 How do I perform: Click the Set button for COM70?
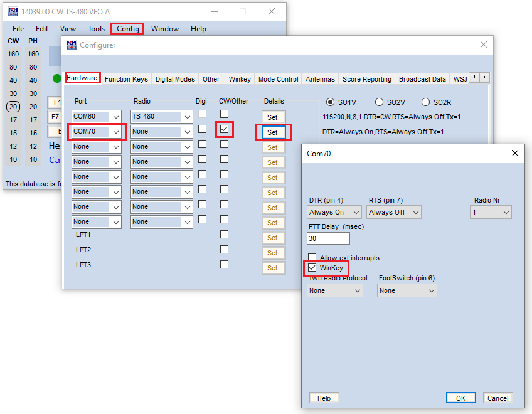[274, 132]
